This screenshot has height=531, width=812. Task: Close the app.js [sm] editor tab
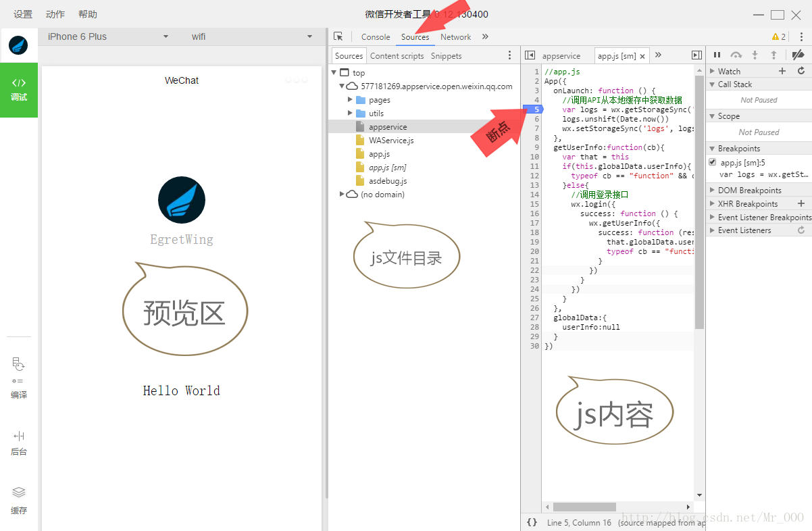642,56
